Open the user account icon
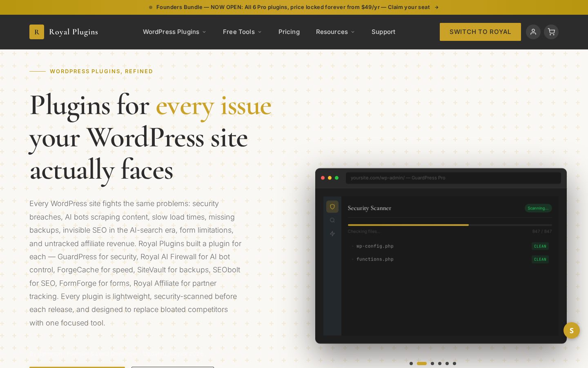 click(533, 32)
